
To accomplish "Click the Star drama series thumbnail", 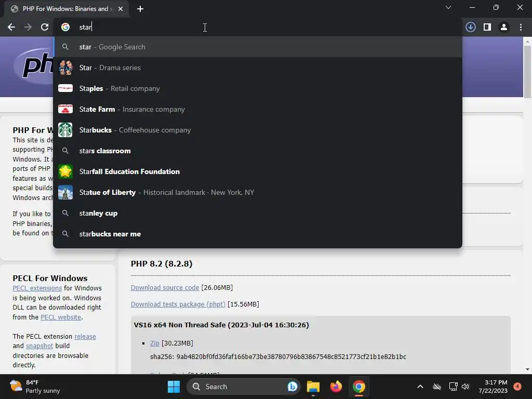I will click(x=65, y=68).
